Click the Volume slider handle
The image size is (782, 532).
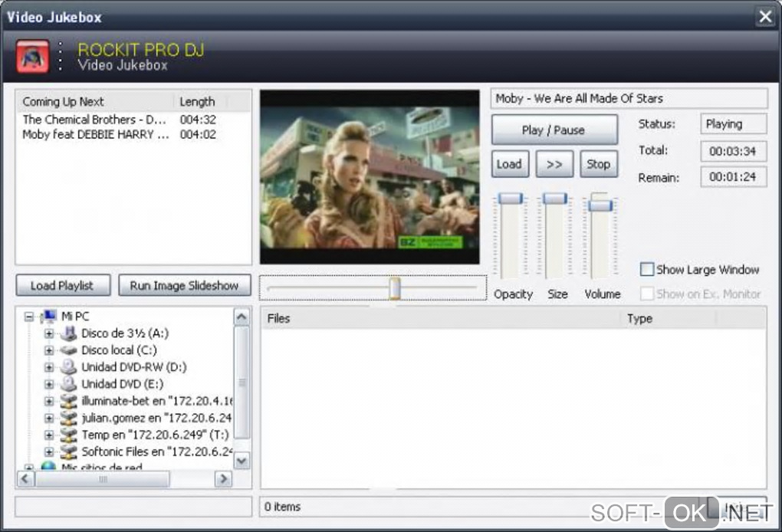coord(600,205)
